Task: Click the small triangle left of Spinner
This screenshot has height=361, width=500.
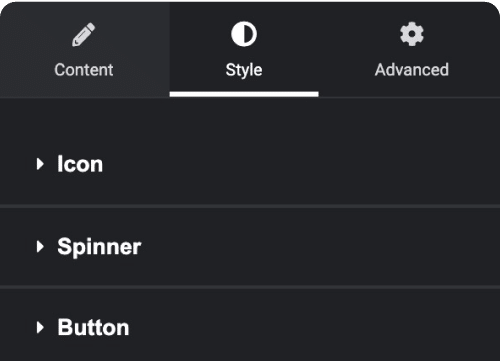Action: click(40, 247)
